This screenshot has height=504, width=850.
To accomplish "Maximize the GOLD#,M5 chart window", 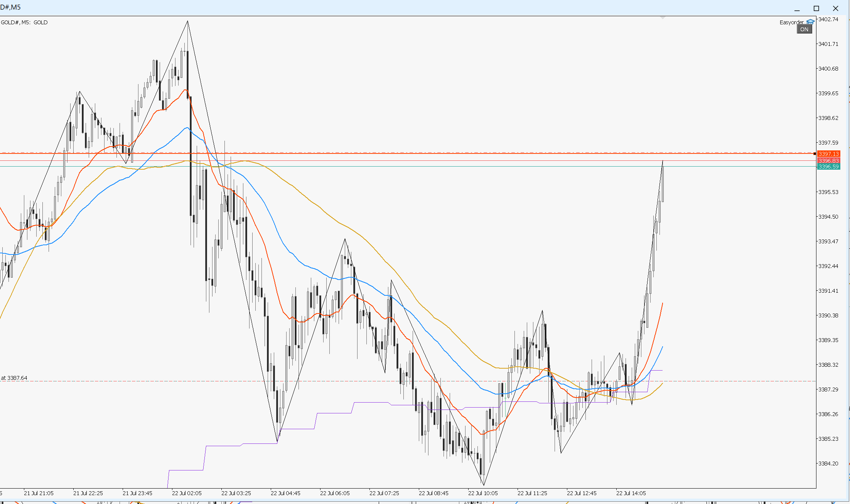I will (x=816, y=8).
